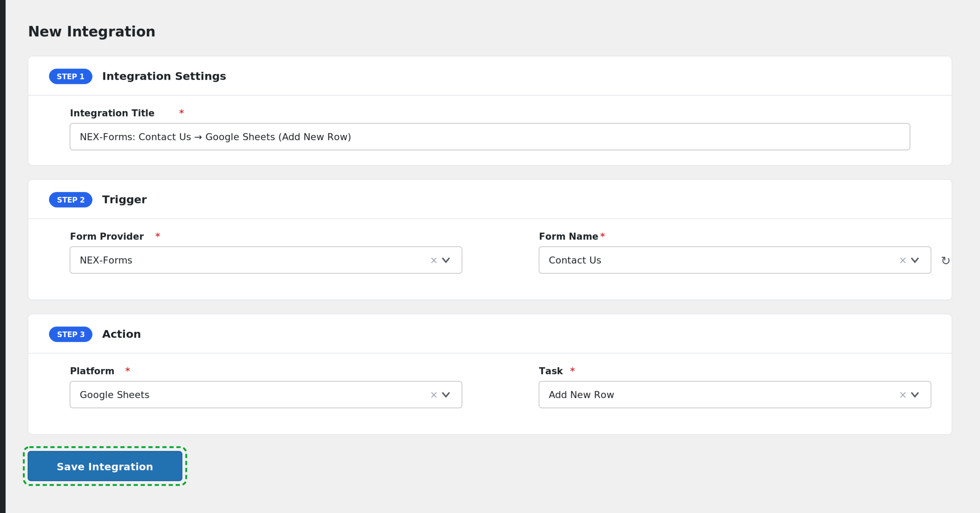The height and width of the screenshot is (513, 980).
Task: Click the Save Integration button
Action: tap(105, 466)
